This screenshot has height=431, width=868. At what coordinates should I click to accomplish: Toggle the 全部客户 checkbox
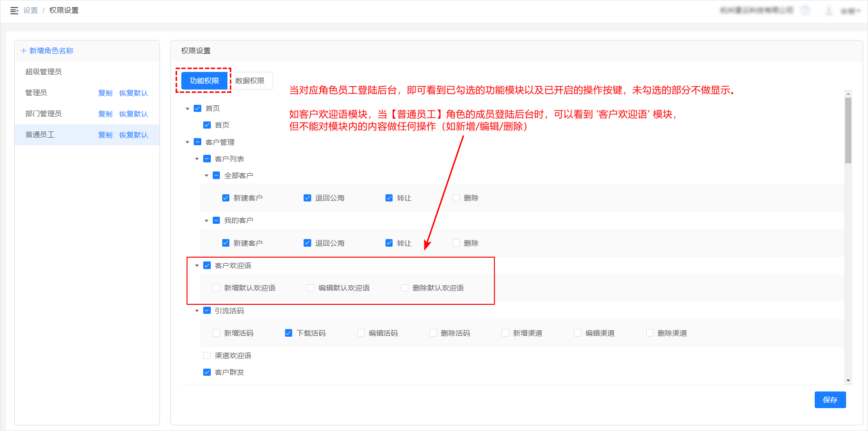[x=217, y=176]
